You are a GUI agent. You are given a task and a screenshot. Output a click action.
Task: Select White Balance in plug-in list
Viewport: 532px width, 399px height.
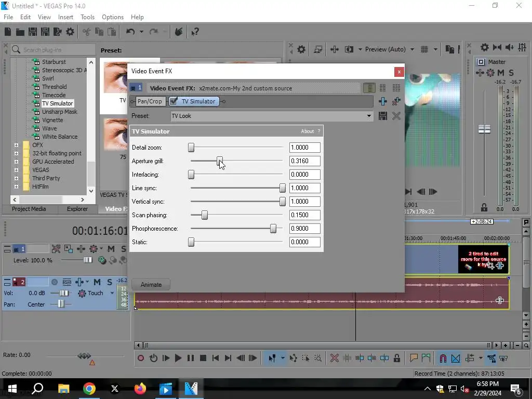59,137
